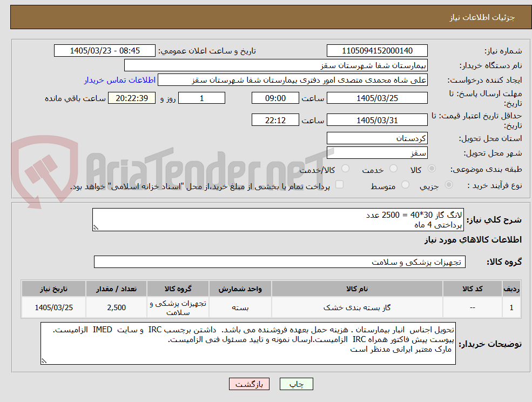Click the نام کالا column header

357,289
